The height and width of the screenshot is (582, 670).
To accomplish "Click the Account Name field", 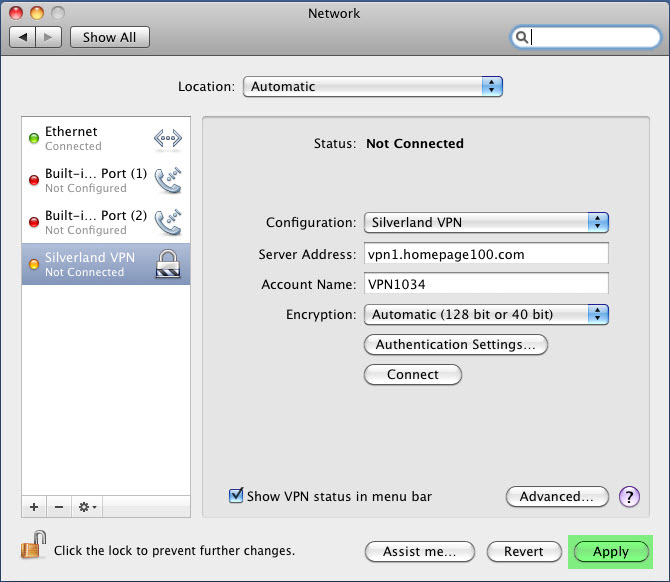I will coord(486,284).
